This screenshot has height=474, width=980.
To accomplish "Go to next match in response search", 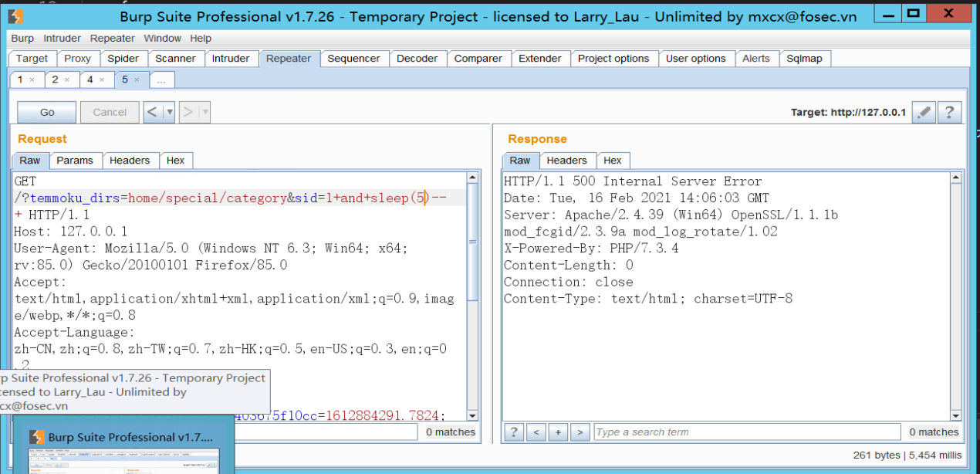I will 580,432.
